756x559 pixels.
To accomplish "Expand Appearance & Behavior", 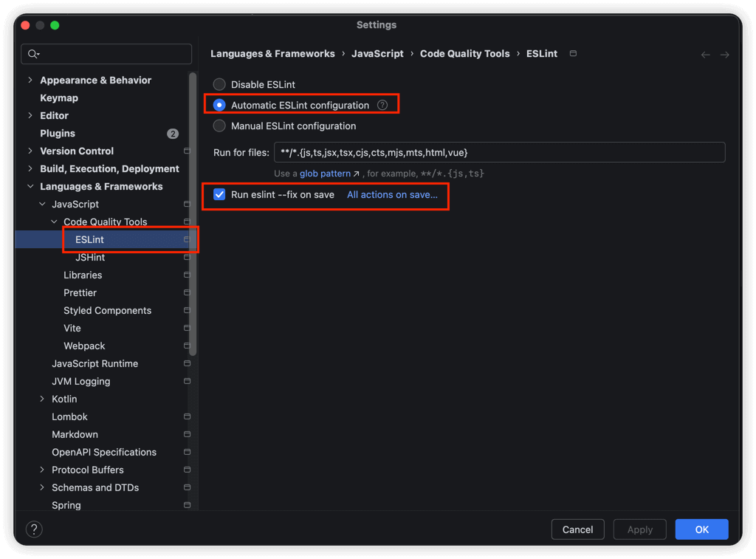I will coord(30,80).
